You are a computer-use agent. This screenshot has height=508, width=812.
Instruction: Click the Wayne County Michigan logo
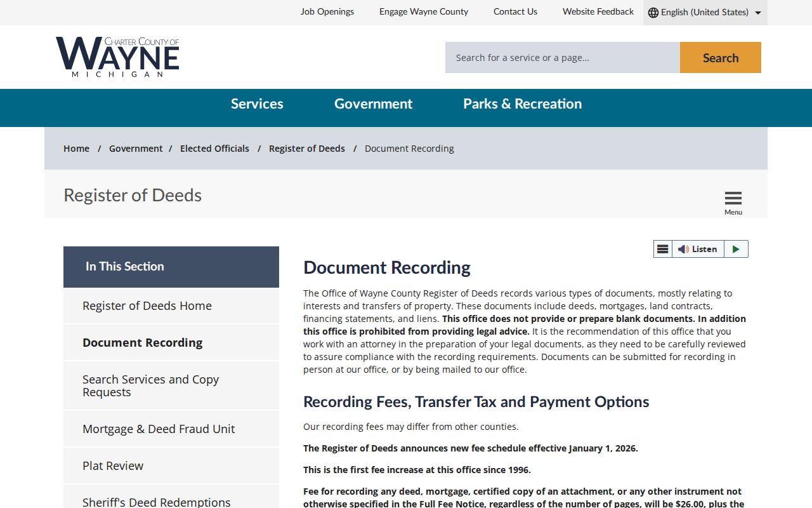117,57
